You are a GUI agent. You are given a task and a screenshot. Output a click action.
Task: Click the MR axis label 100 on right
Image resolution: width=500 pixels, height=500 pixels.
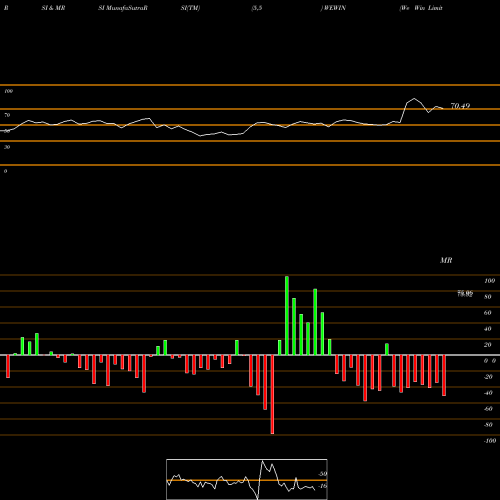pos(489,281)
